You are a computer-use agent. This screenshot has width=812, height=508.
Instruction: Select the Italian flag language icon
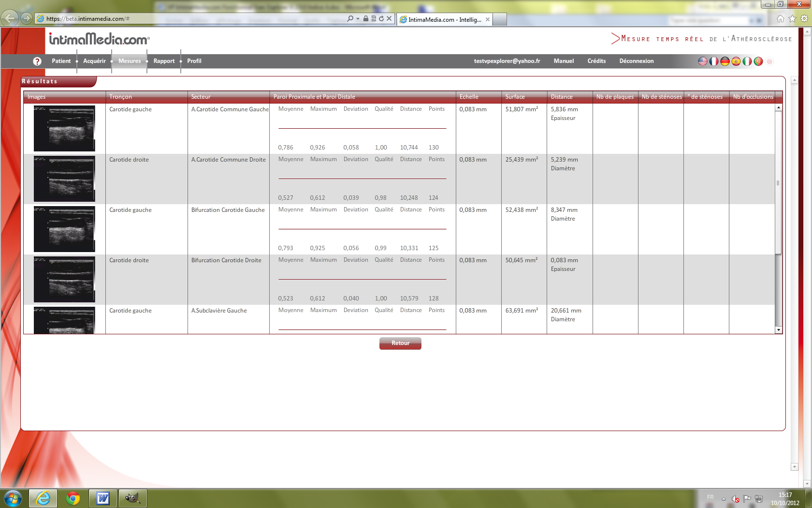click(x=747, y=61)
